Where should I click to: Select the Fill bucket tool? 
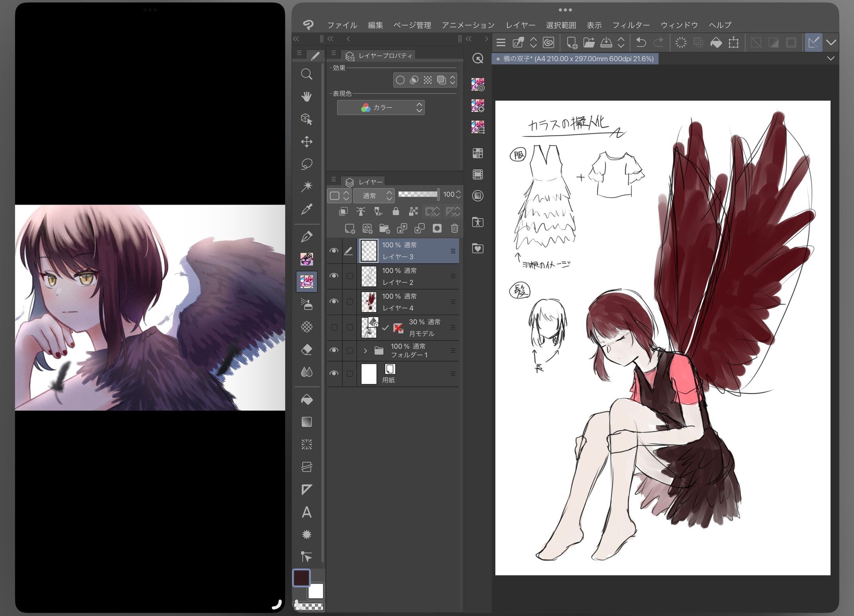[x=307, y=399]
